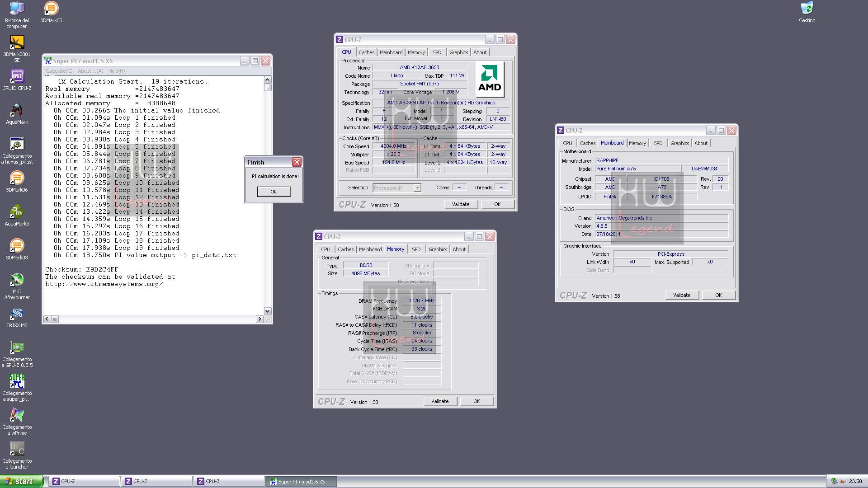Switch to Caches tab in CPU window
868x488 pixels.
point(367,52)
